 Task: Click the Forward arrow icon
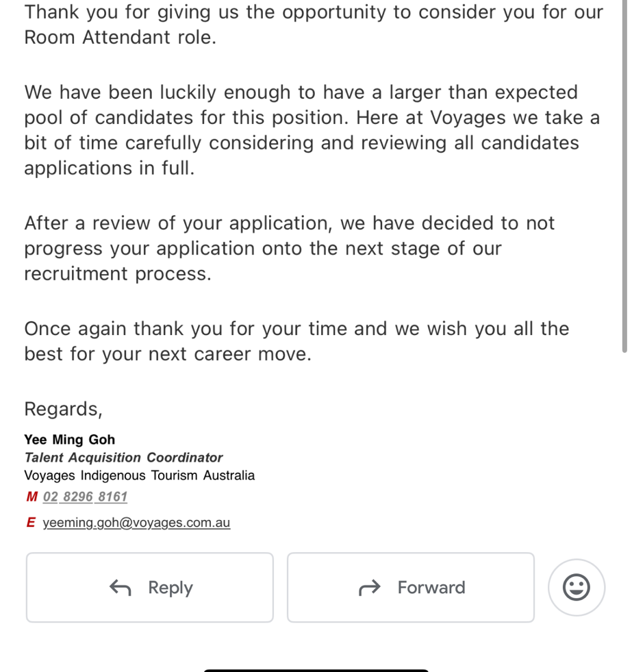[369, 588]
